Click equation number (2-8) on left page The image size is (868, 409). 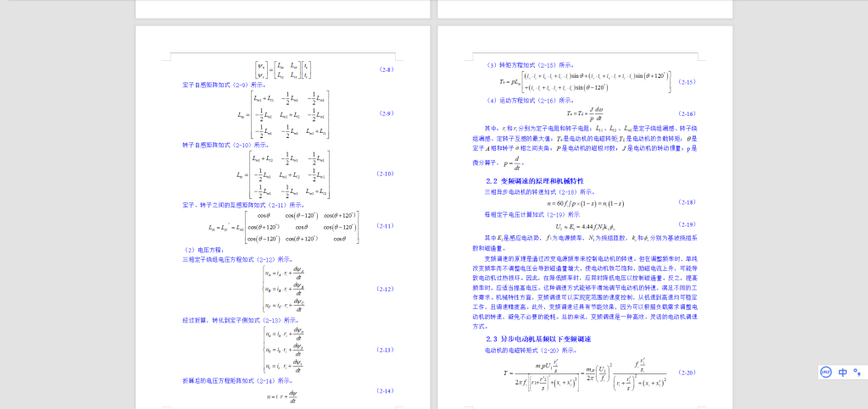pyautogui.click(x=386, y=69)
